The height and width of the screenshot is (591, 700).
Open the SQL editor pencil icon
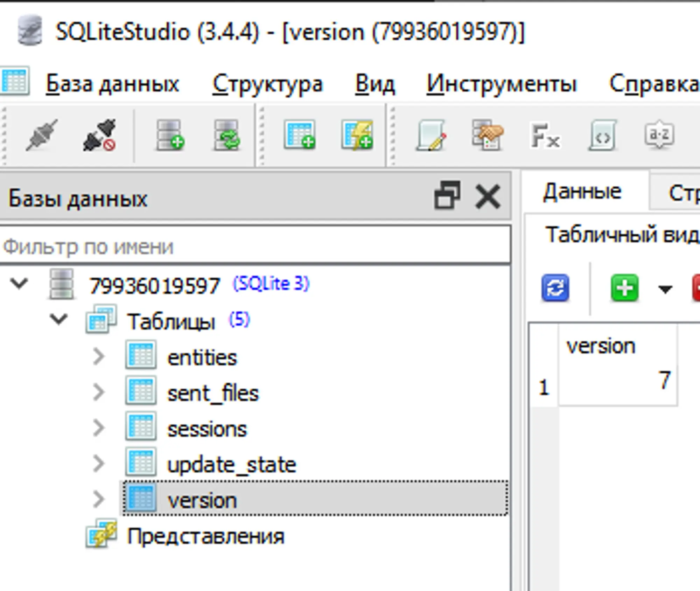(x=432, y=135)
